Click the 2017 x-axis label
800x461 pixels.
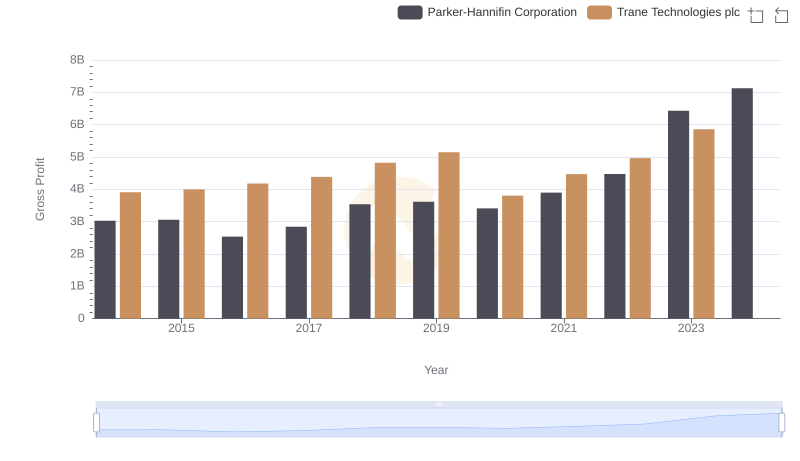[x=309, y=328]
